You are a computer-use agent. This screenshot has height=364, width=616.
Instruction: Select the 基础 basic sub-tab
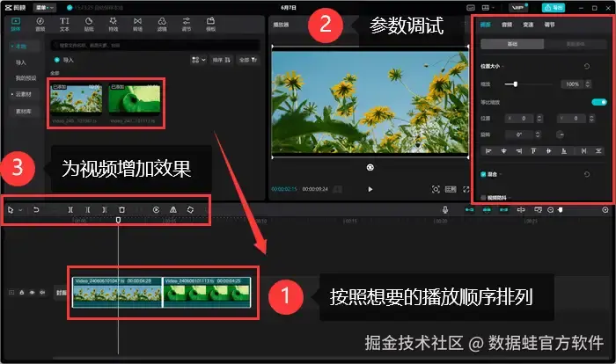click(x=512, y=44)
